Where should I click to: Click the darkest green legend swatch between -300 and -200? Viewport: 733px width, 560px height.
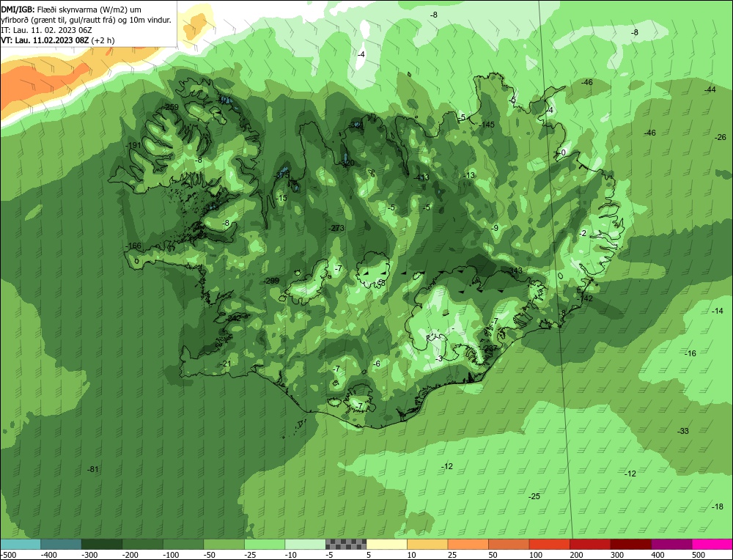point(102,544)
